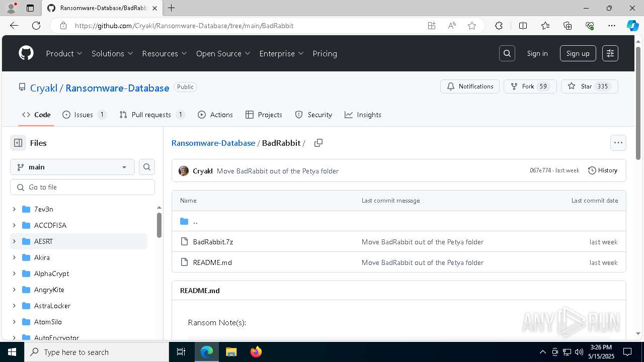Click the Sign up button

pos(578,53)
